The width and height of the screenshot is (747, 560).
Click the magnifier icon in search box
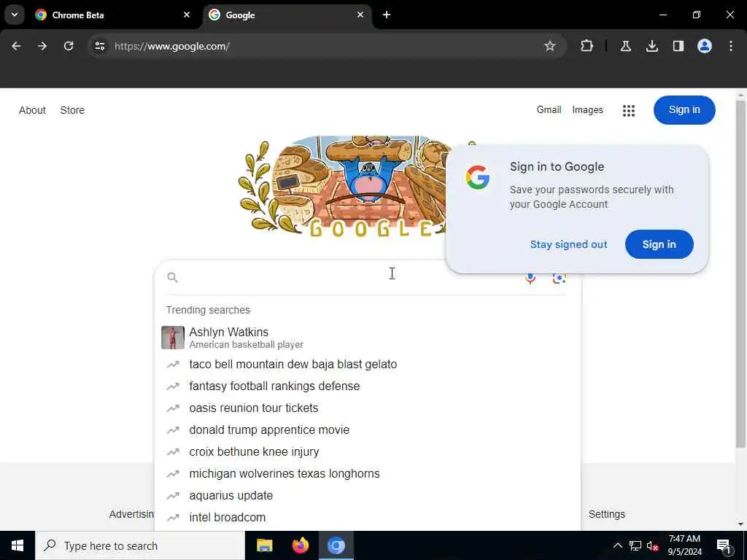[x=172, y=277]
